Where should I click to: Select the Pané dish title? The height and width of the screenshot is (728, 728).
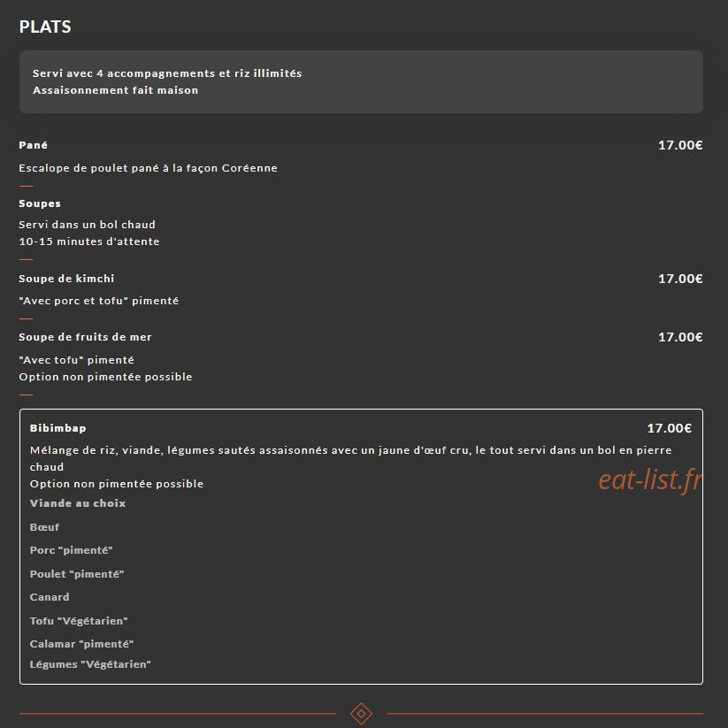point(33,145)
